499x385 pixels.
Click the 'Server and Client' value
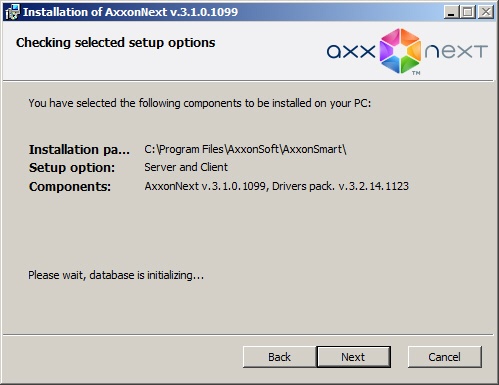[x=186, y=167]
